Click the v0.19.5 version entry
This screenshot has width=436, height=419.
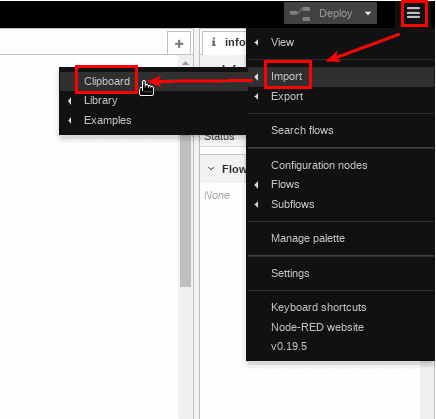coord(340,346)
